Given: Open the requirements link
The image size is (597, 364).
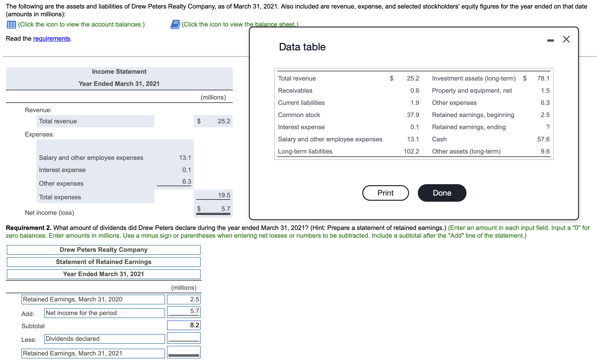Looking at the screenshot, I should [52, 39].
